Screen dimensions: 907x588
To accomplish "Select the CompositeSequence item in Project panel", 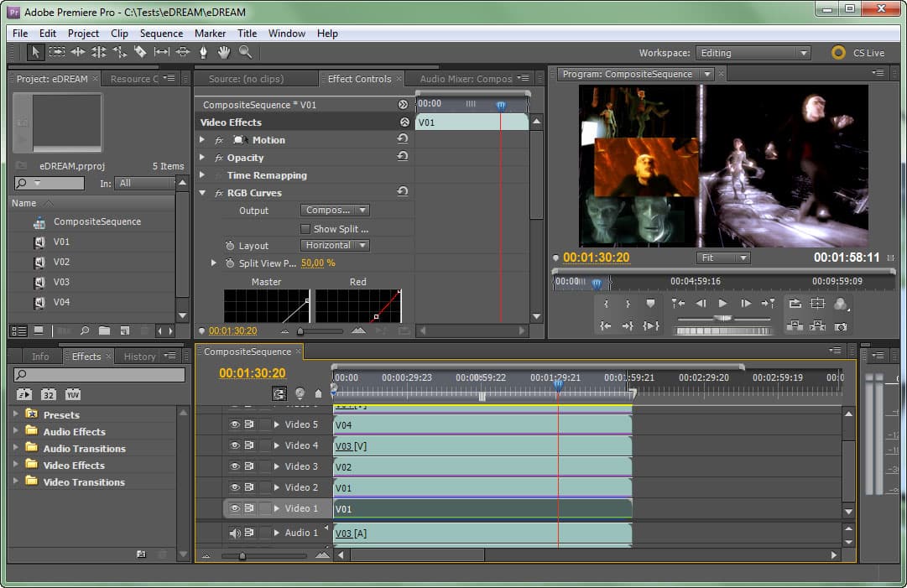I will click(96, 222).
